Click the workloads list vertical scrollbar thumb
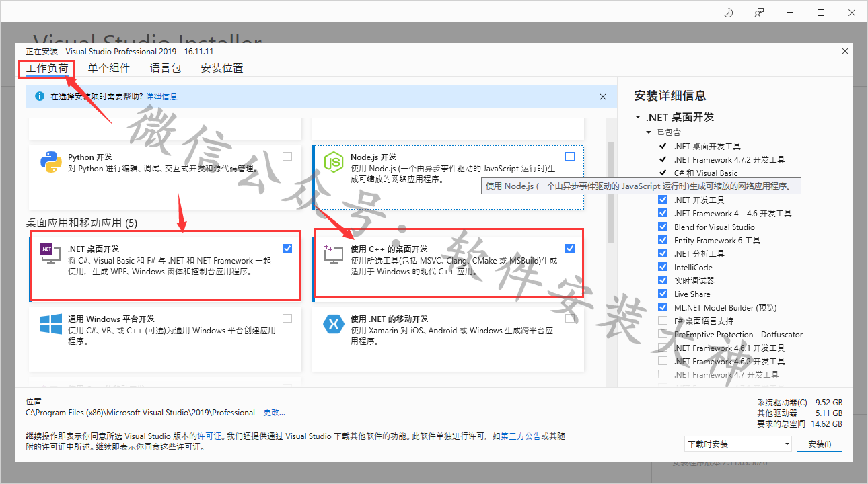Screen dimensions: 868x484 [612, 192]
